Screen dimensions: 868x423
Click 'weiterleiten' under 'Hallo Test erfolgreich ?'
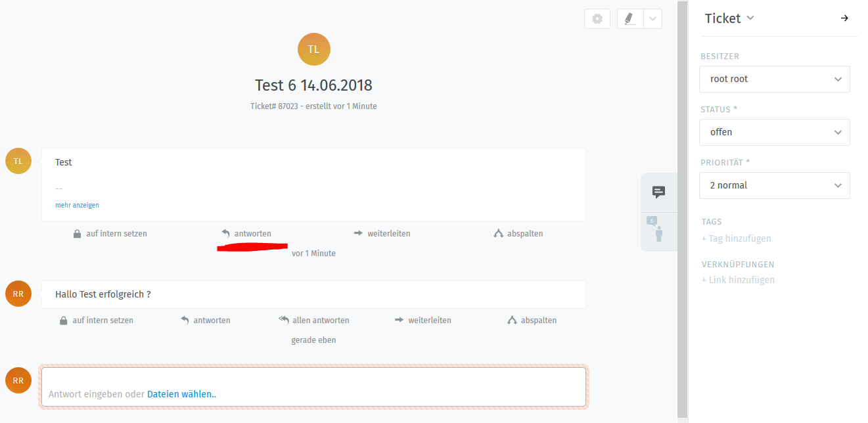(x=430, y=321)
